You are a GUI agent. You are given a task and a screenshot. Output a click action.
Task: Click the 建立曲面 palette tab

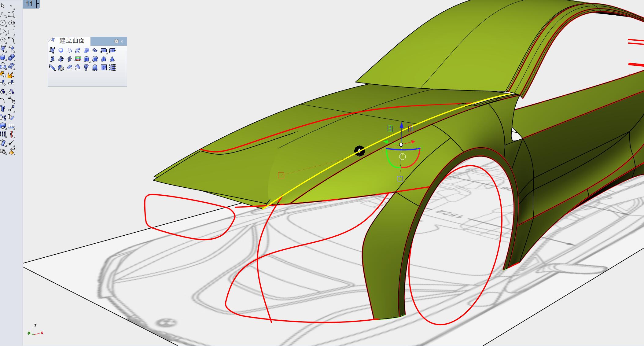(72, 41)
